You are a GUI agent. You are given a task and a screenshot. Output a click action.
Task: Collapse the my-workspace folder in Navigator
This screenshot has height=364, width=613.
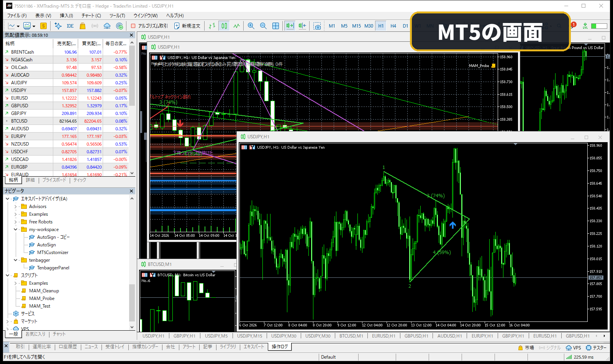(x=16, y=230)
